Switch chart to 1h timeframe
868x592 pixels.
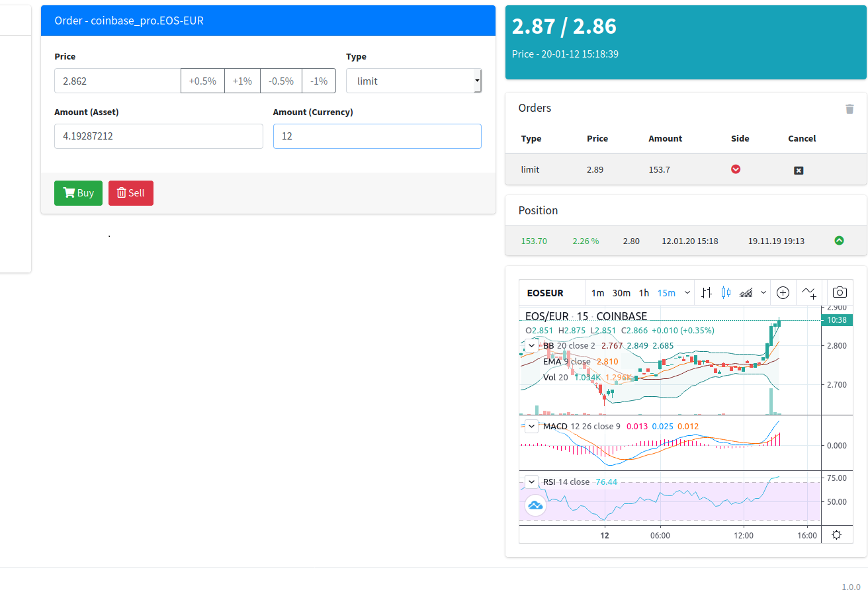coord(644,293)
